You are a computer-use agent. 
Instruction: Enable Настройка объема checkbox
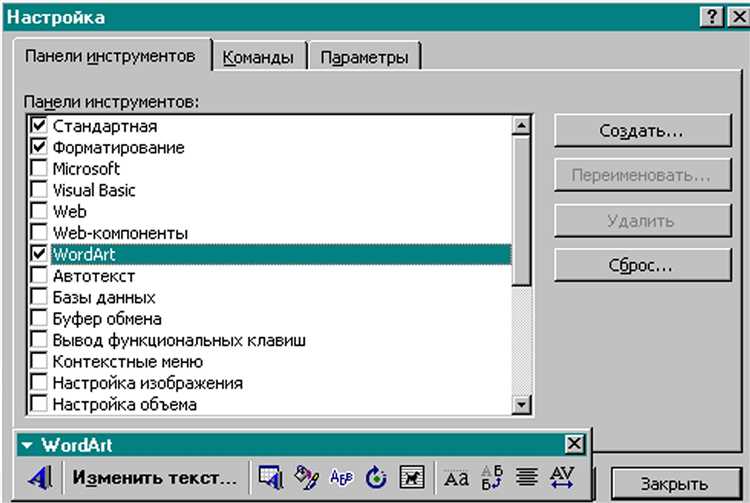(x=38, y=404)
